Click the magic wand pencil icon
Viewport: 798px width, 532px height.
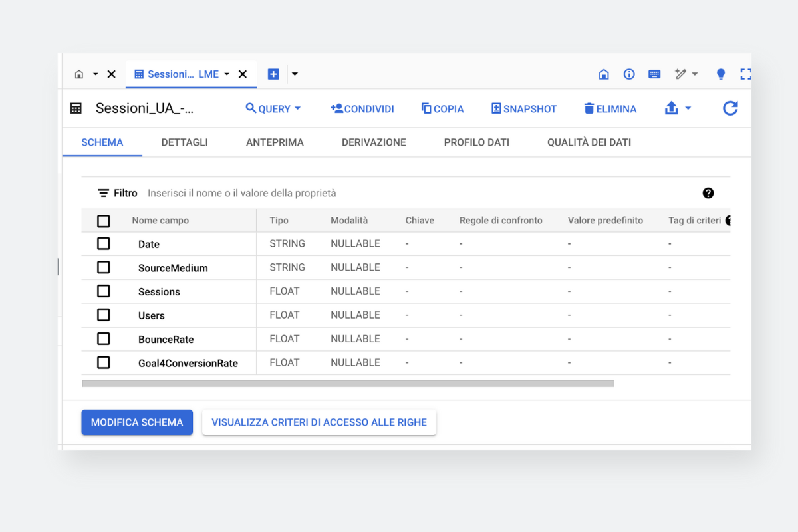click(x=680, y=74)
